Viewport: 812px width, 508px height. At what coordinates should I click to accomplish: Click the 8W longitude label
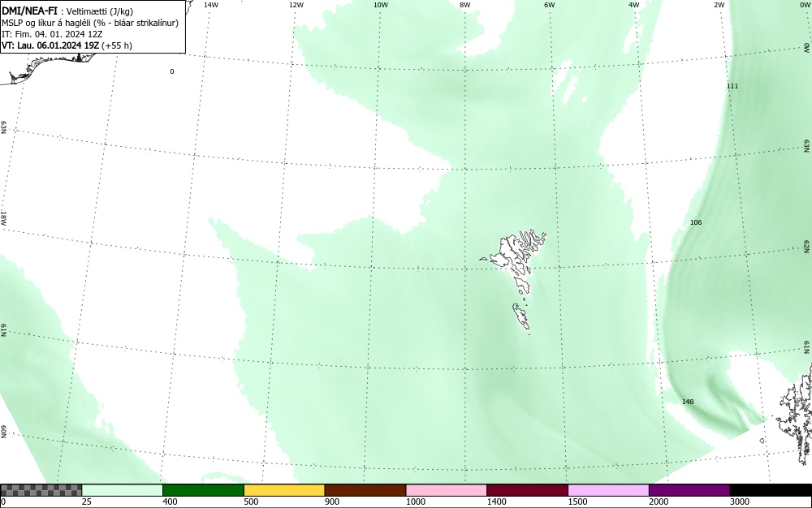[x=465, y=5]
